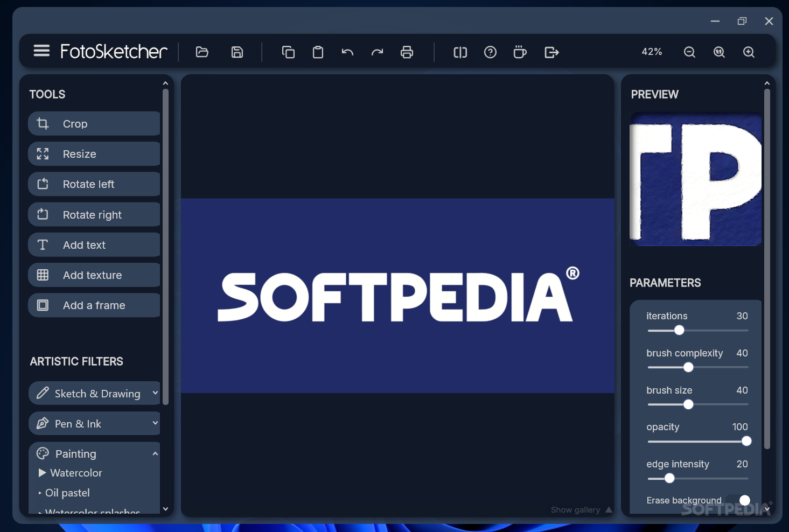Save the image with the floppy icon

[x=238, y=52]
